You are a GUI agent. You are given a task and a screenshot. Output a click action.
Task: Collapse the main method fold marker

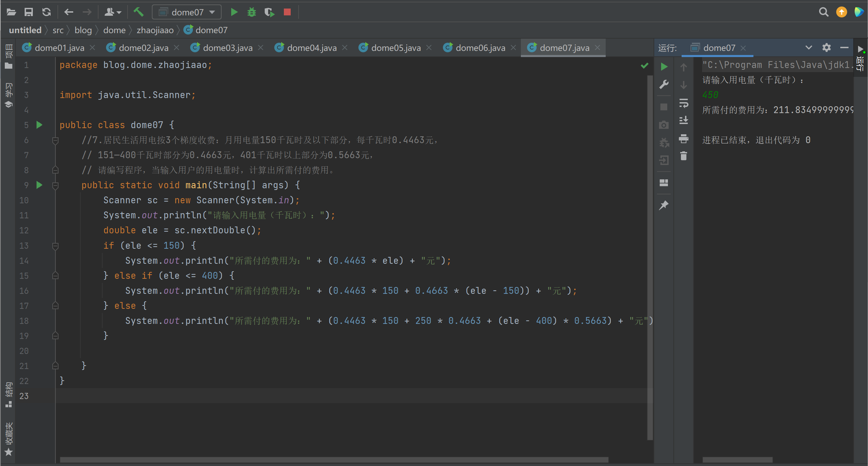pos(55,185)
